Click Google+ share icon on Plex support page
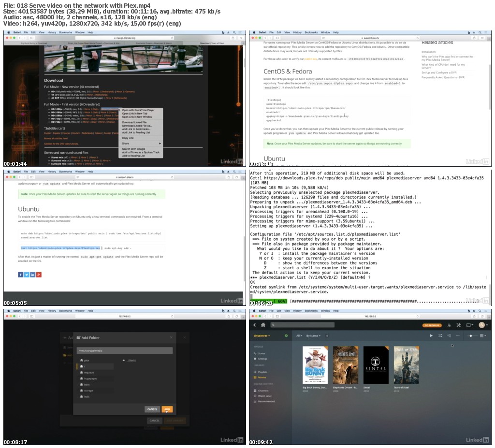 pyautogui.click(x=39, y=275)
